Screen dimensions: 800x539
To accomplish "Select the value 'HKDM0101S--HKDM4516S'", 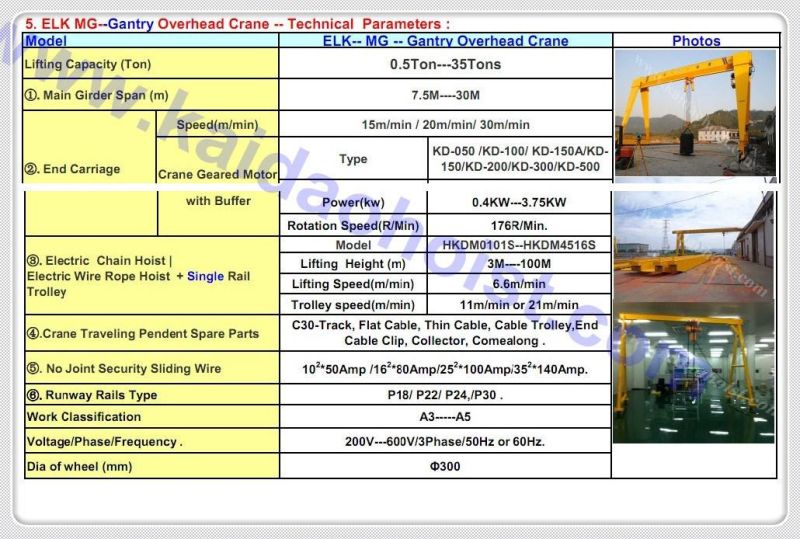I will pos(519,245).
